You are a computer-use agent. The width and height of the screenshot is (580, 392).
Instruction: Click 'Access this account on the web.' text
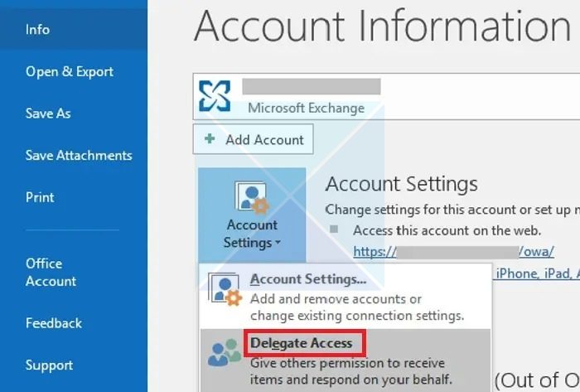click(x=447, y=230)
